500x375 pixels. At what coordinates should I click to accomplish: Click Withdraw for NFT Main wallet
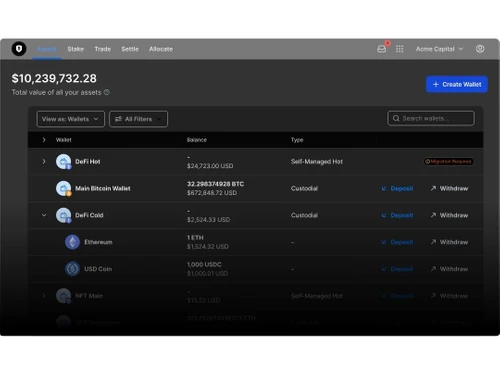coord(449,296)
